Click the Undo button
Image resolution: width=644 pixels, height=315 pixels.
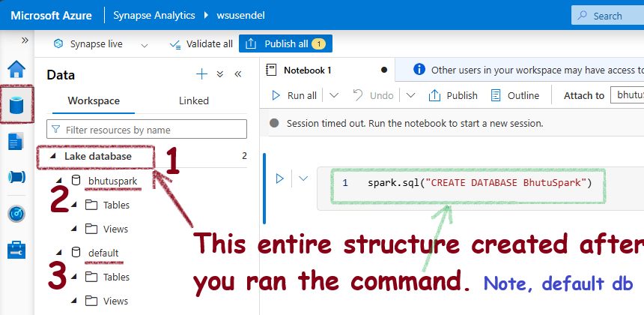click(x=373, y=95)
